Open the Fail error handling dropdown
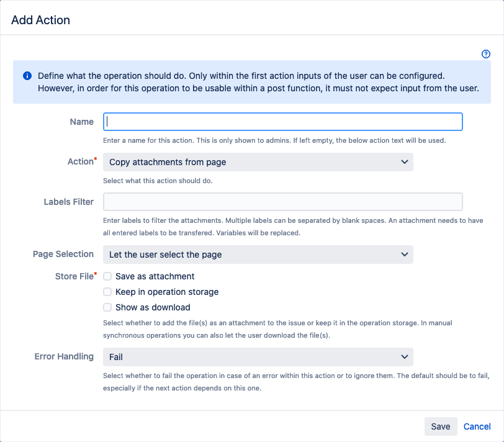 click(x=258, y=357)
